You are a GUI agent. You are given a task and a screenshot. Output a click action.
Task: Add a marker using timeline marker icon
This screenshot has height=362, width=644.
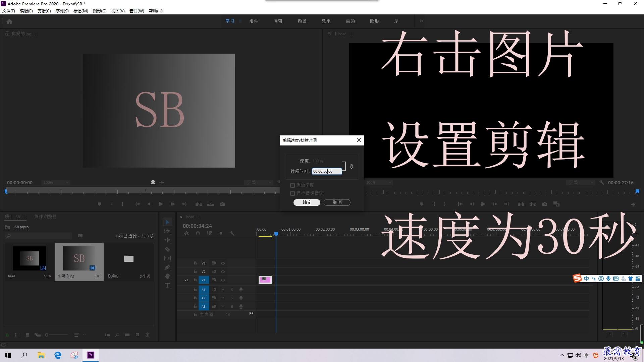pyautogui.click(x=221, y=233)
